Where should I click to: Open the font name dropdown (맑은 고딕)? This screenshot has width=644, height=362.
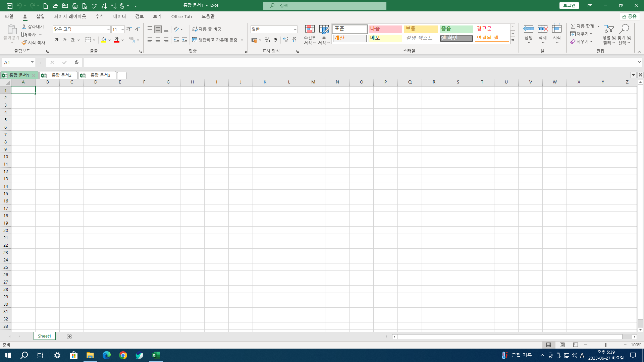click(x=108, y=29)
